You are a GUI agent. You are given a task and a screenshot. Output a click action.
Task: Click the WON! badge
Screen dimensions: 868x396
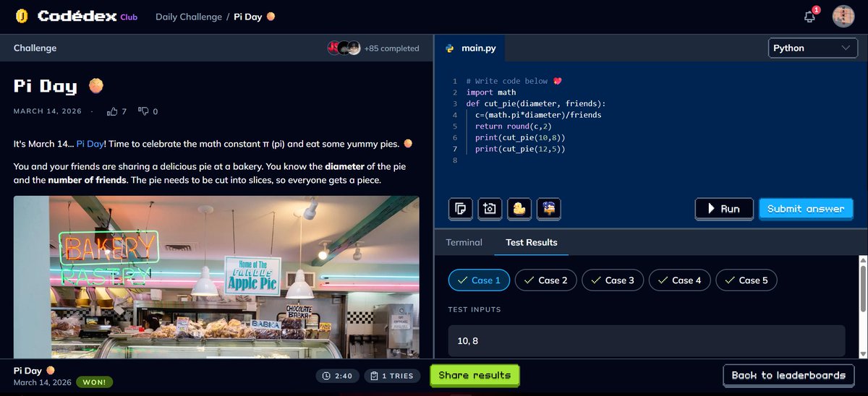tap(94, 382)
